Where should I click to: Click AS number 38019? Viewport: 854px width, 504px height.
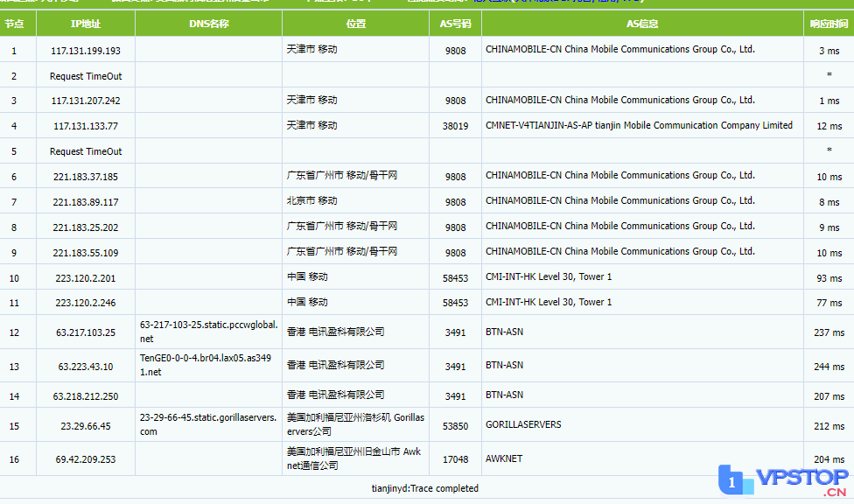(455, 126)
